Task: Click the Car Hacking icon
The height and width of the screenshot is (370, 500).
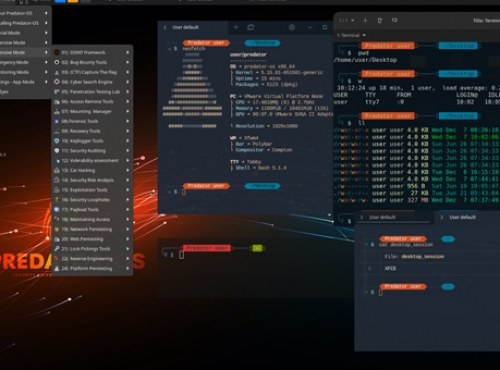Action: (57, 170)
